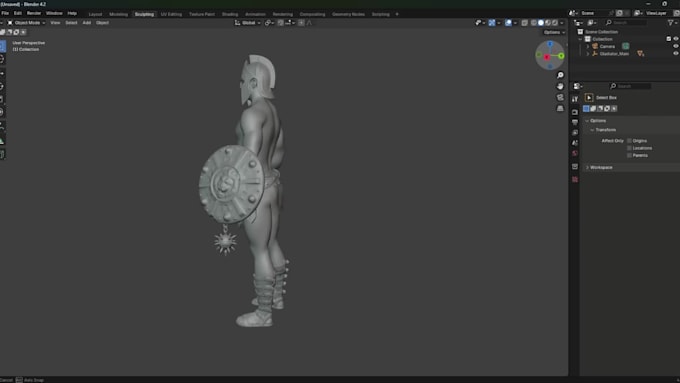
Task: Open the File menu
Action: click(x=5, y=13)
